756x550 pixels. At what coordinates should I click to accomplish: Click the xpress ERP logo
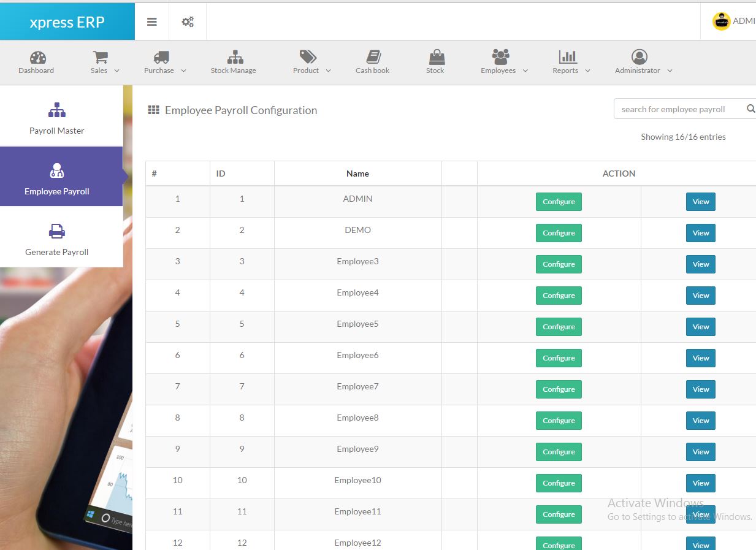pyautogui.click(x=67, y=22)
